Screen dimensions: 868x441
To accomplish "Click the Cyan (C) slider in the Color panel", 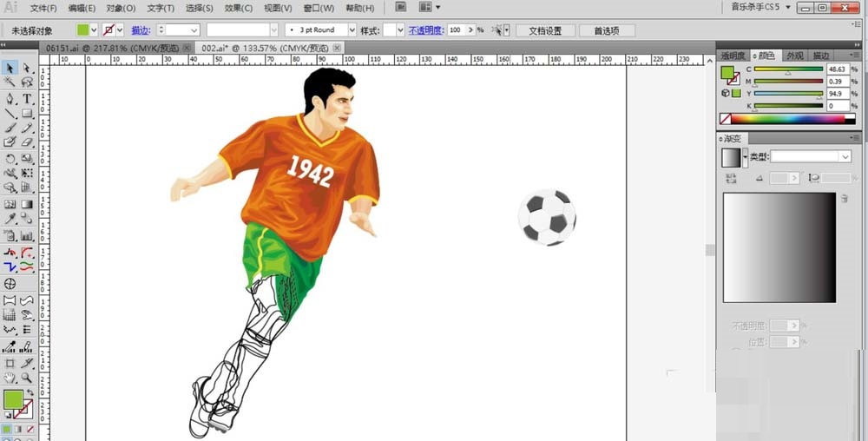I will click(788, 69).
